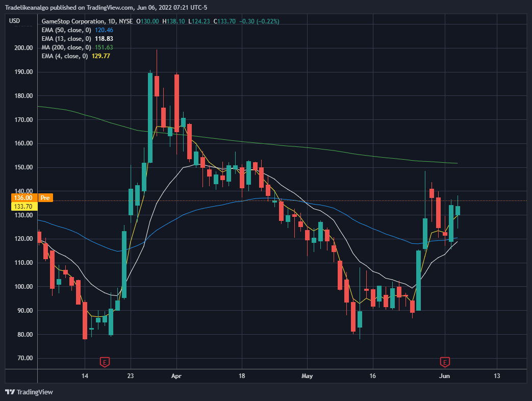
Task: Click the 'May' label on time axis
Action: pos(307,376)
